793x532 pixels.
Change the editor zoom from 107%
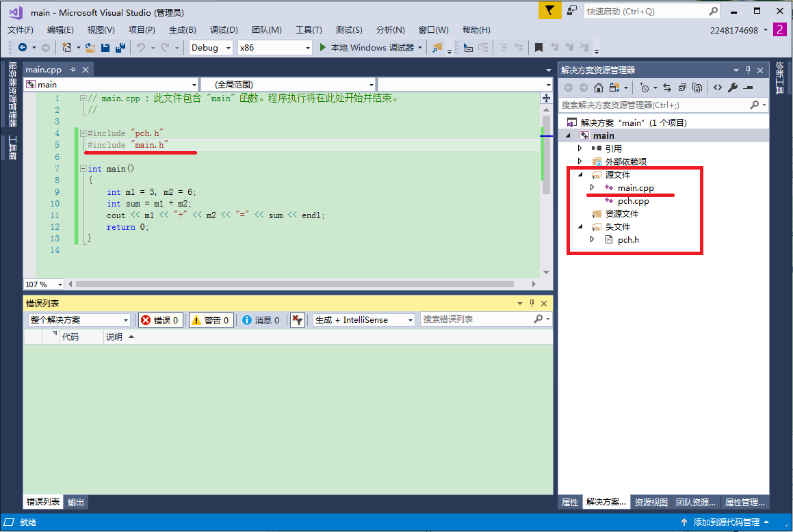click(x=44, y=284)
